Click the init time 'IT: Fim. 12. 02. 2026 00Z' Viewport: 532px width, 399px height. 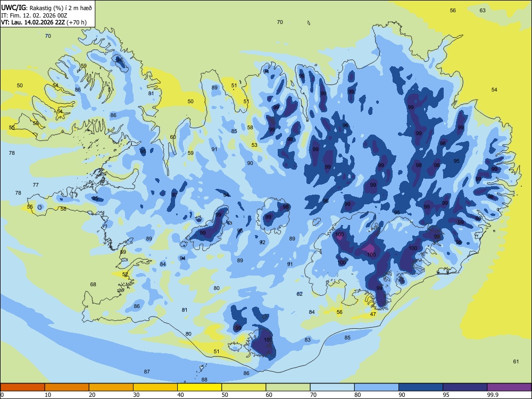(34, 15)
